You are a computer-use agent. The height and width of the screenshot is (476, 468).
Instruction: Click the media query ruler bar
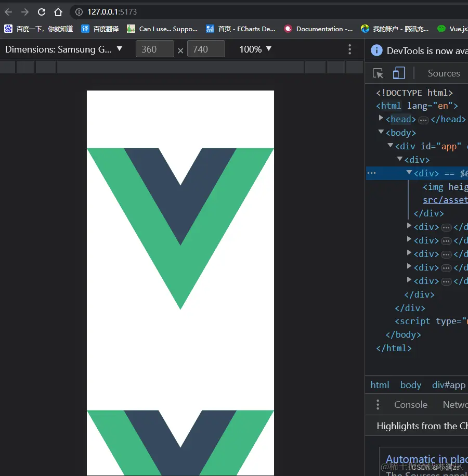pyautogui.click(x=181, y=67)
